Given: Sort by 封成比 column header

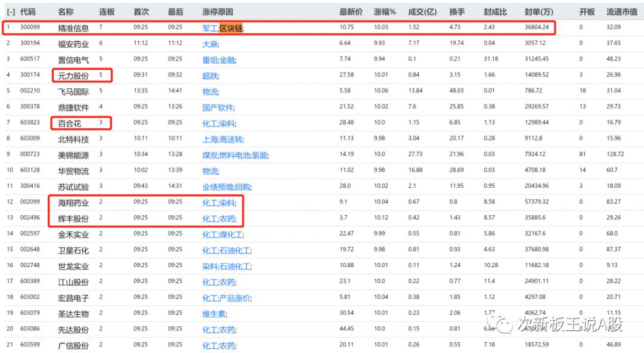Looking at the screenshot, I should click(x=496, y=12).
